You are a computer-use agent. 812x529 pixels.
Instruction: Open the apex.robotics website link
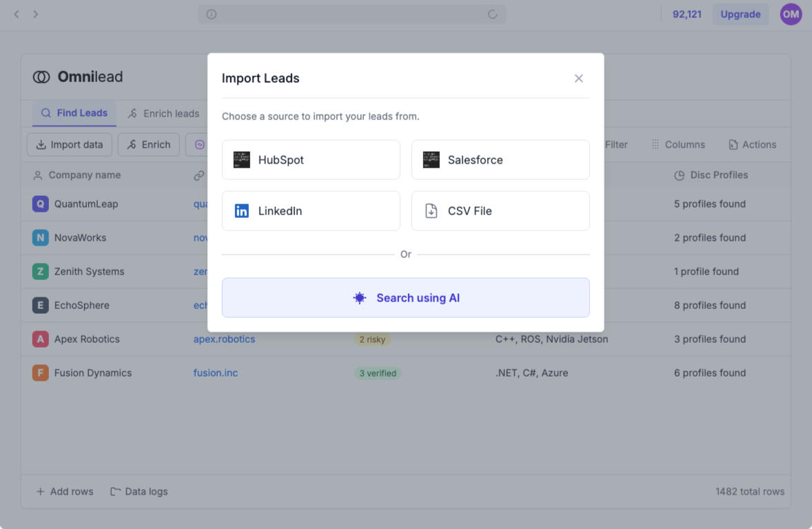[224, 339]
